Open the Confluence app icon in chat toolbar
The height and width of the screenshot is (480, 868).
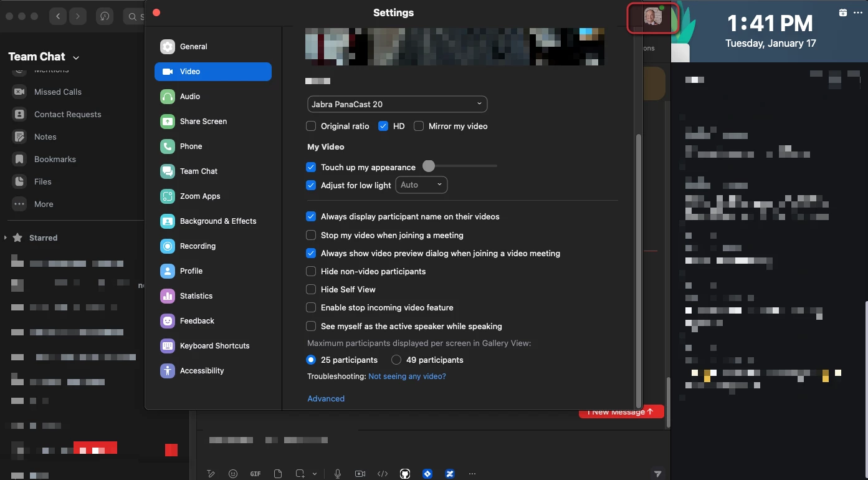(x=450, y=474)
